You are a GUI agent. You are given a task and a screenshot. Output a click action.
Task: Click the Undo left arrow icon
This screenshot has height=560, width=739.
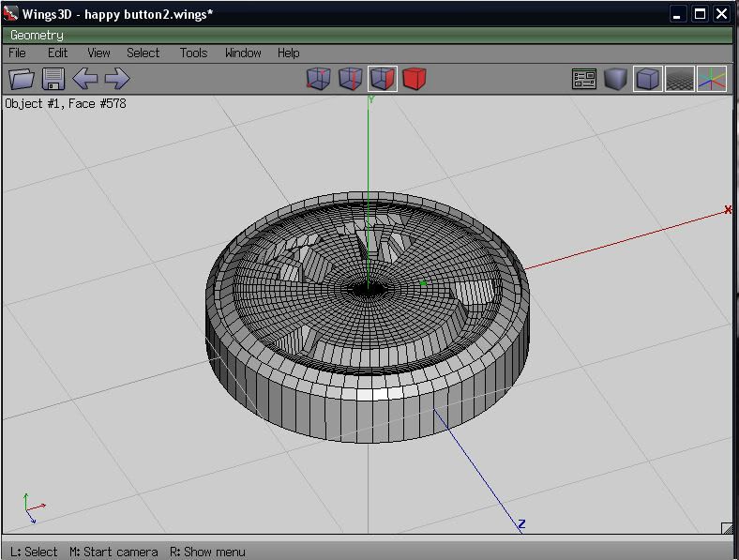coord(85,79)
